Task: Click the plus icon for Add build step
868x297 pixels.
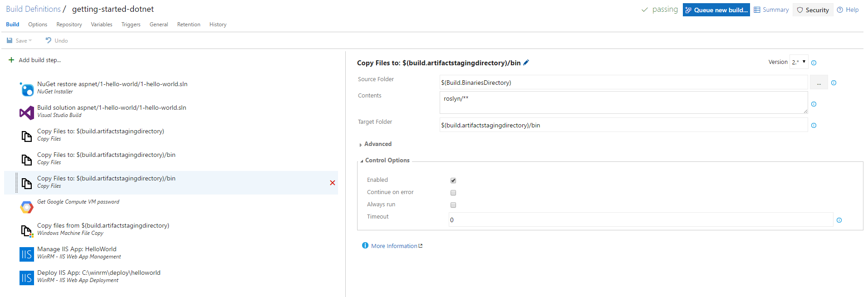Action: tap(11, 60)
